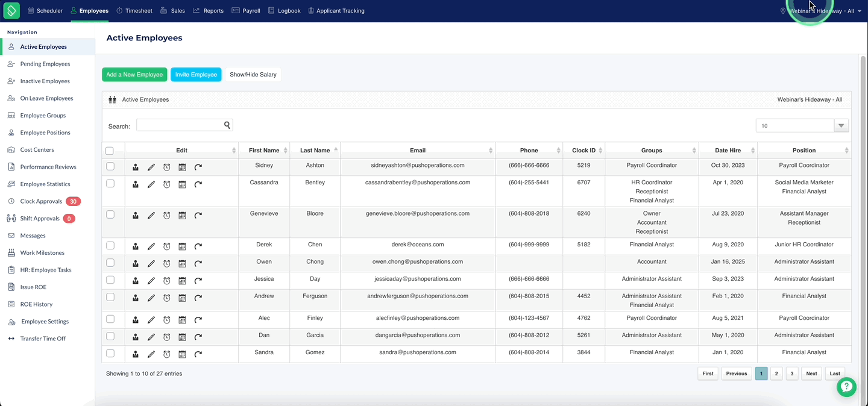Click the green Push logo in top bar
The height and width of the screenshot is (406, 868).
[x=11, y=10]
